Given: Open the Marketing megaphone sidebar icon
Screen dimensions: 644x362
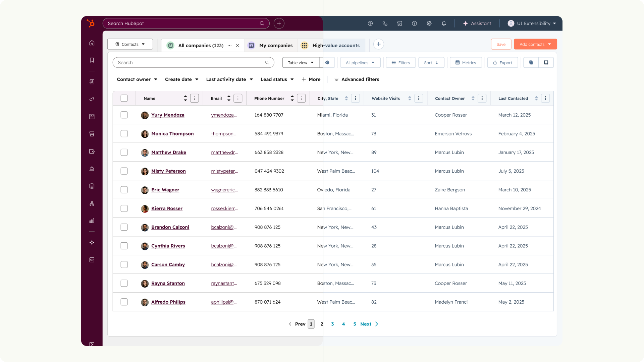Looking at the screenshot, I should pos(92,99).
